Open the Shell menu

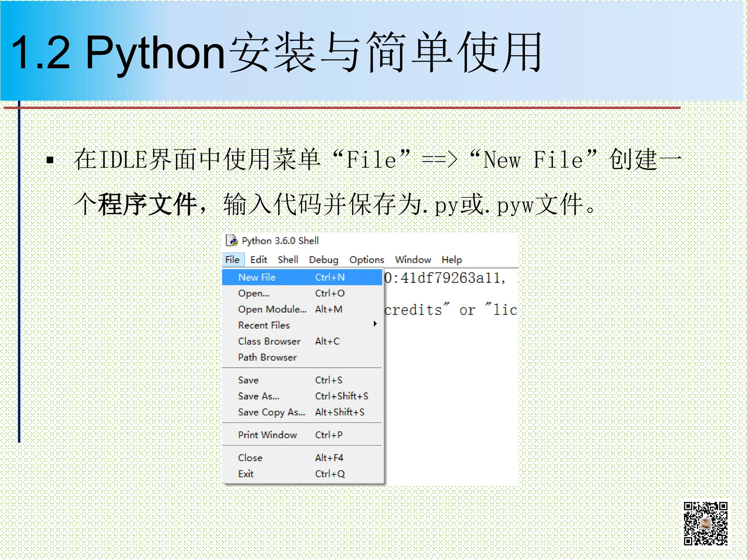(288, 260)
